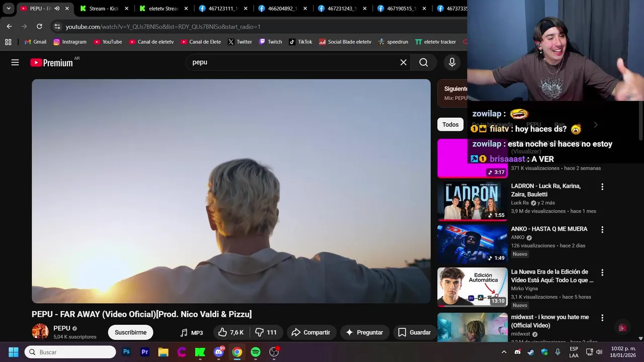
Task: Open the YouTube hamburger guide menu
Action: pyautogui.click(x=15, y=62)
